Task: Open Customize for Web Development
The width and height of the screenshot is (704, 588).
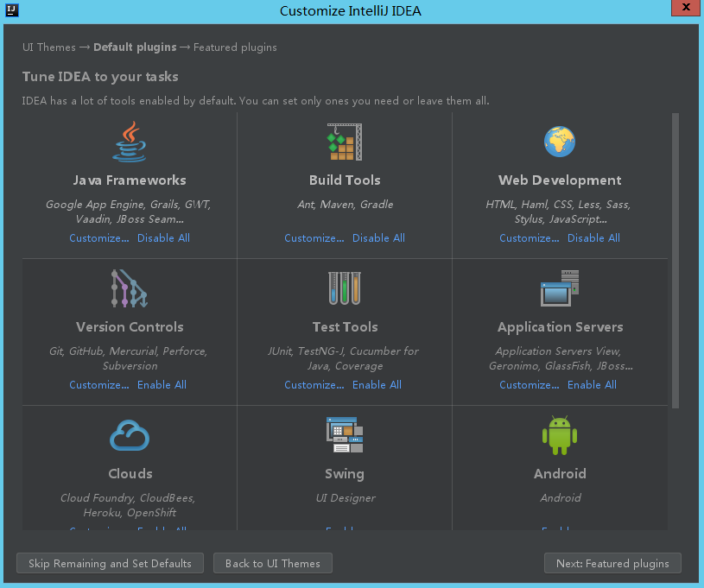Action: pyautogui.click(x=530, y=238)
